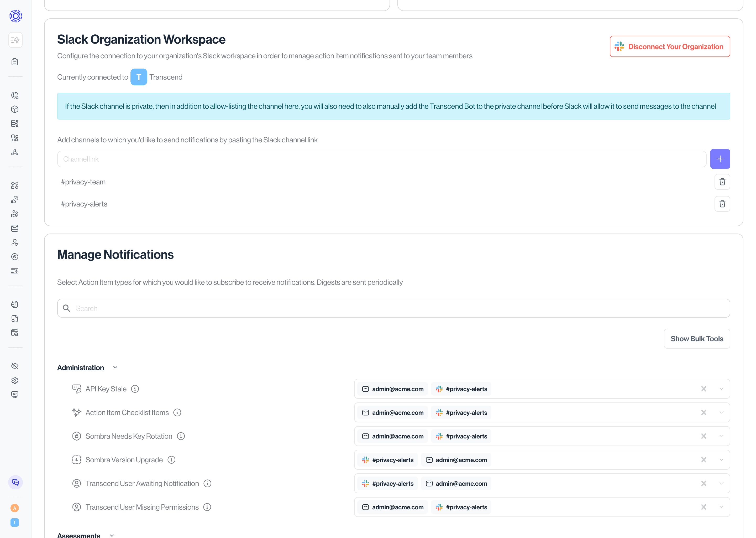
Task: Show info for Transcend User Awaiting Notification
Action: (x=208, y=484)
